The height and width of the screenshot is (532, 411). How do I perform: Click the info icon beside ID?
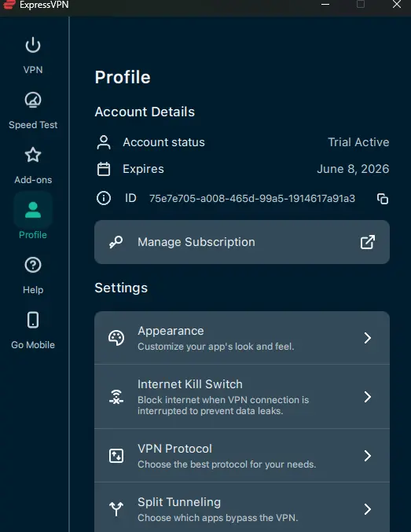(x=104, y=198)
